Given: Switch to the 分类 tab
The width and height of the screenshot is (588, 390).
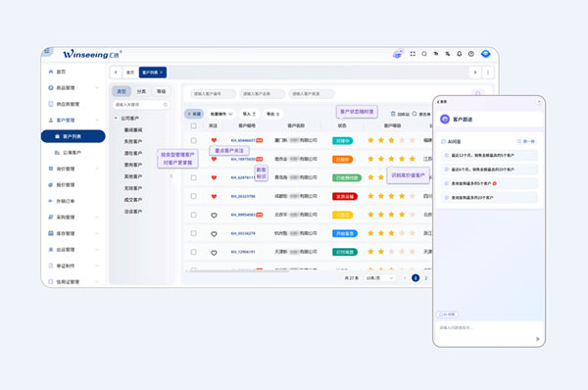Looking at the screenshot, I should point(141,91).
